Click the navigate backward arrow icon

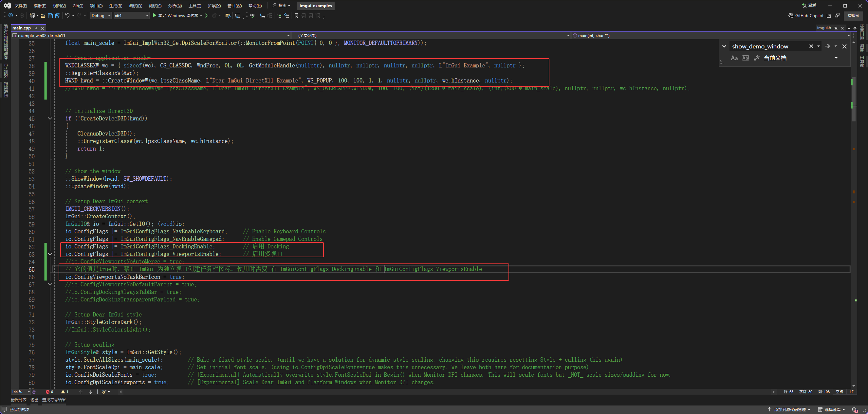(x=11, y=15)
